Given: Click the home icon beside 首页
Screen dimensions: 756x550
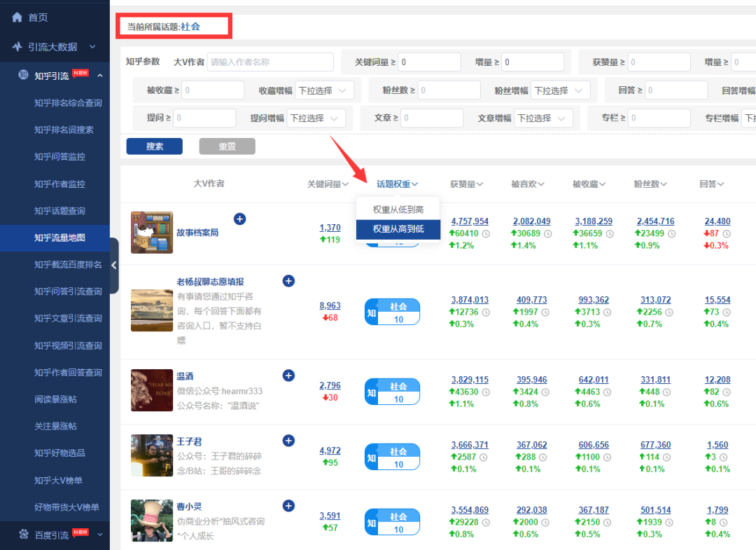Looking at the screenshot, I should [x=17, y=18].
